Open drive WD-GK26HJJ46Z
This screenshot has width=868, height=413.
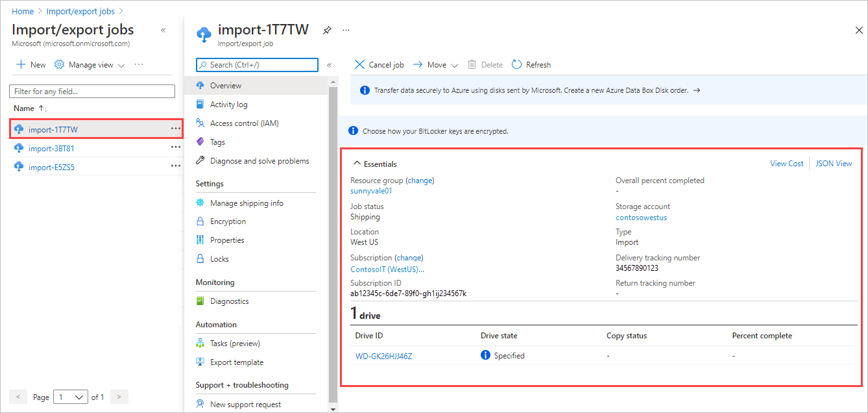click(x=384, y=356)
